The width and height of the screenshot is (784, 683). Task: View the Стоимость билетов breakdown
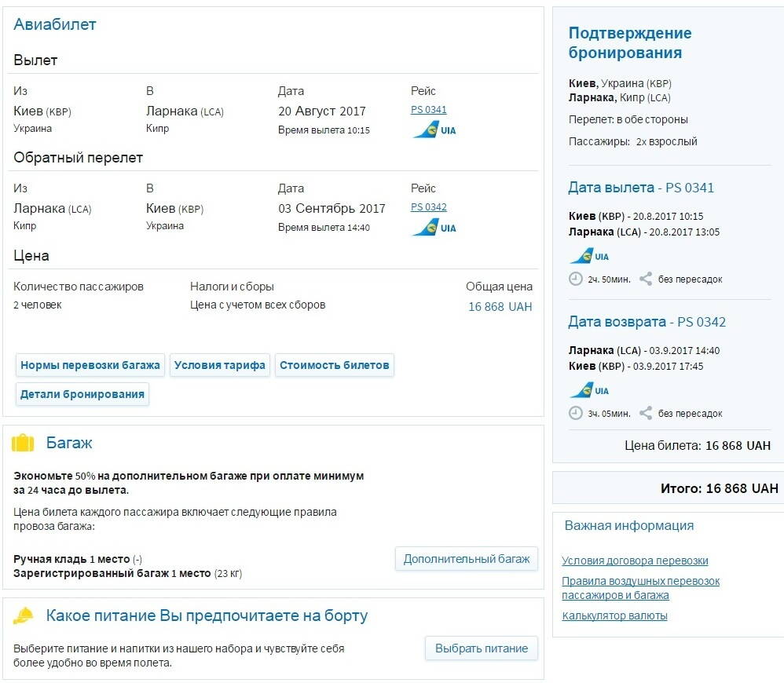pos(334,365)
